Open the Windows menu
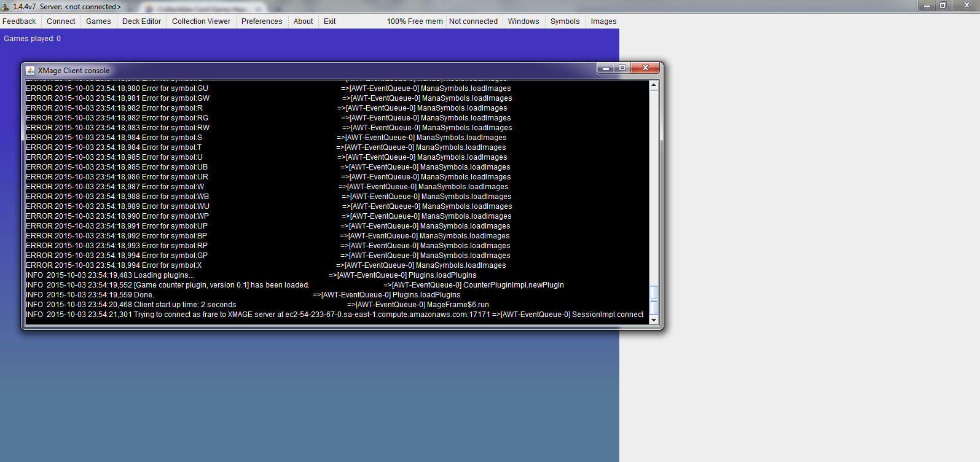This screenshot has width=980, height=462. (x=523, y=22)
